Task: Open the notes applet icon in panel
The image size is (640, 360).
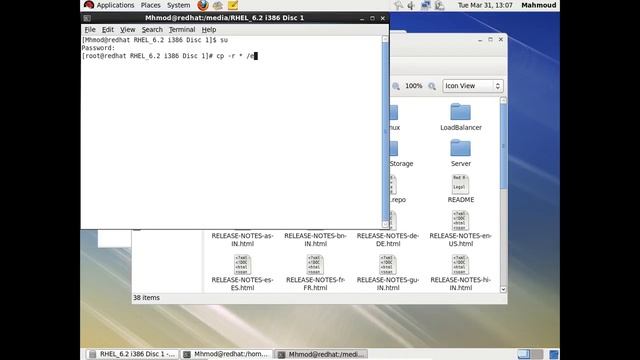Action: coord(233,5)
